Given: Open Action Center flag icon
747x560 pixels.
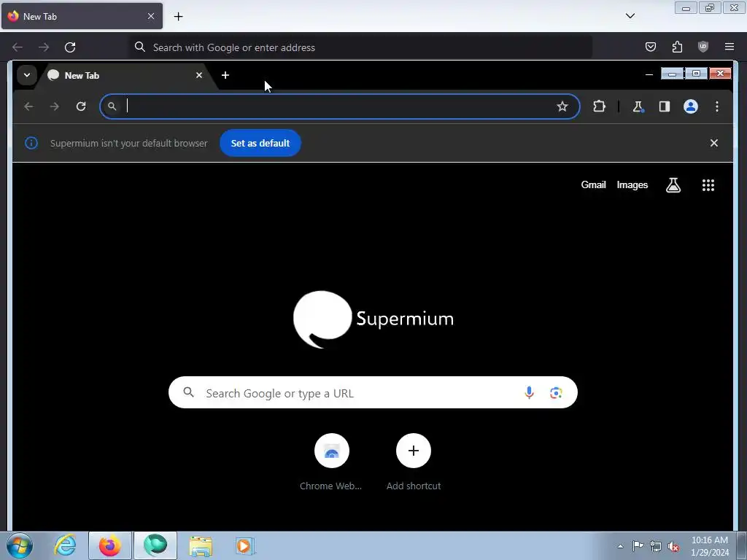Looking at the screenshot, I should pos(638,545).
